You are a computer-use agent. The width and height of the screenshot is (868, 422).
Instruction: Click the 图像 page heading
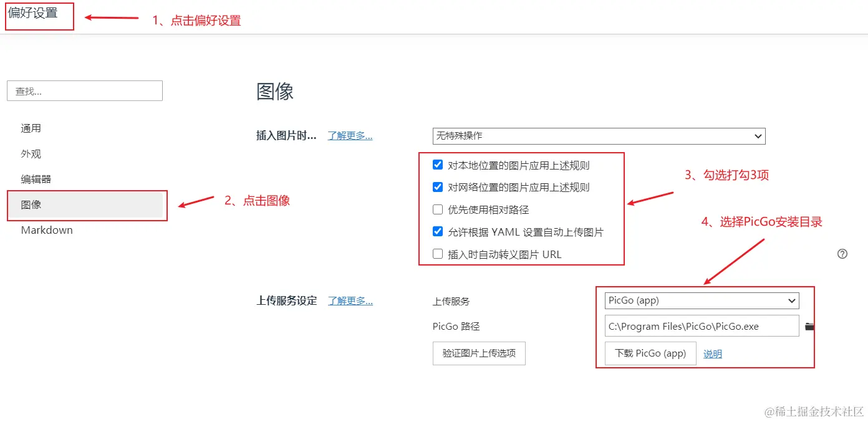pos(275,92)
